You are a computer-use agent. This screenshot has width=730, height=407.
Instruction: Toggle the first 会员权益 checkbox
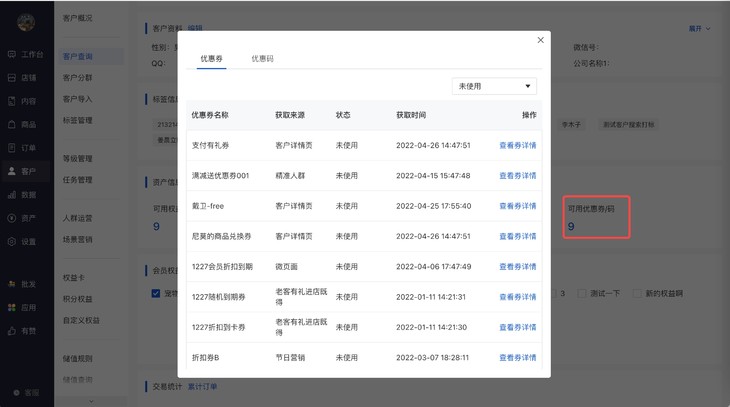(x=155, y=293)
